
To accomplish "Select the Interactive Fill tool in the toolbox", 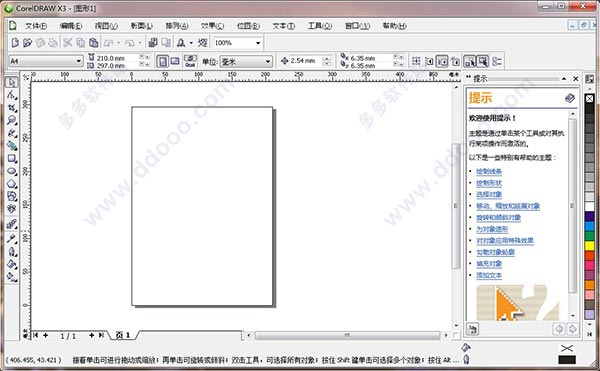I will [11, 277].
